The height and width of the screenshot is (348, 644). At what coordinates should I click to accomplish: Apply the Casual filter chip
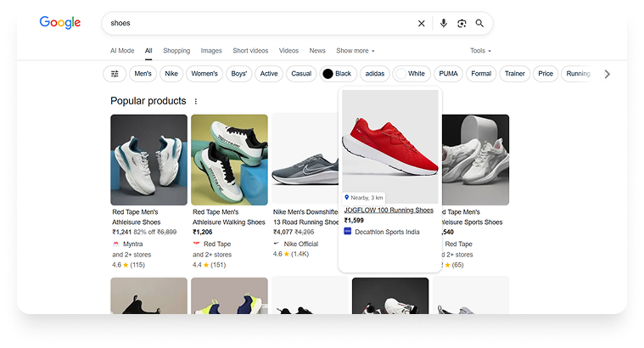point(301,74)
